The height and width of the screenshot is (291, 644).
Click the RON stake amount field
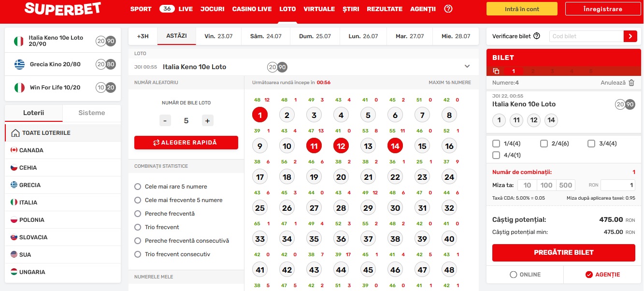click(x=618, y=185)
